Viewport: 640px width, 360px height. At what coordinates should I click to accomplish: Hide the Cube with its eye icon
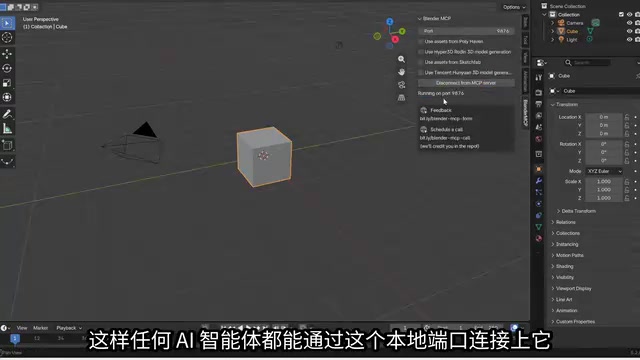(x=629, y=31)
